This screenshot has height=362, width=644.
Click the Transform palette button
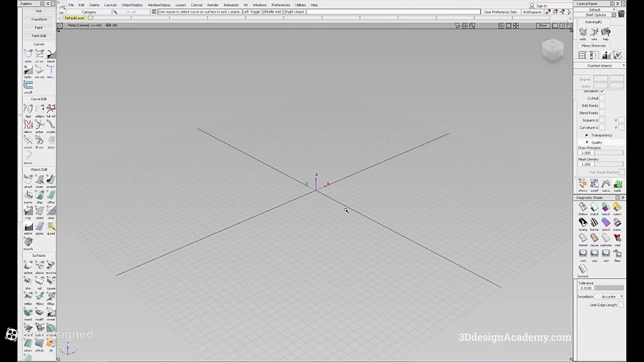click(39, 19)
